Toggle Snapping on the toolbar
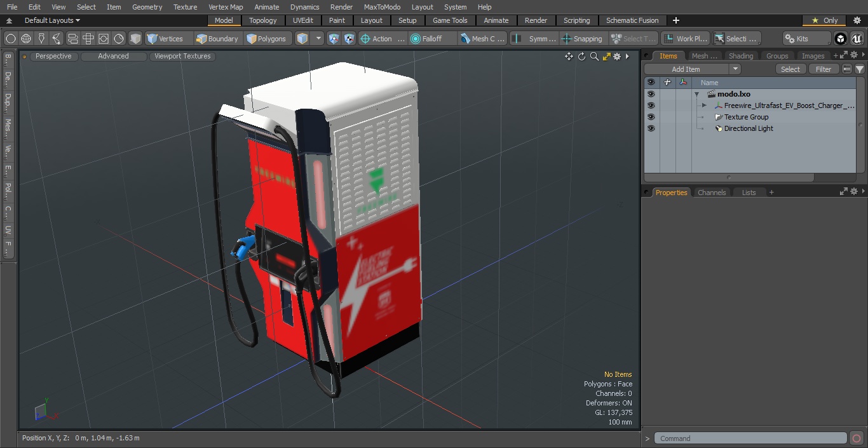The height and width of the screenshot is (448, 868). point(583,39)
